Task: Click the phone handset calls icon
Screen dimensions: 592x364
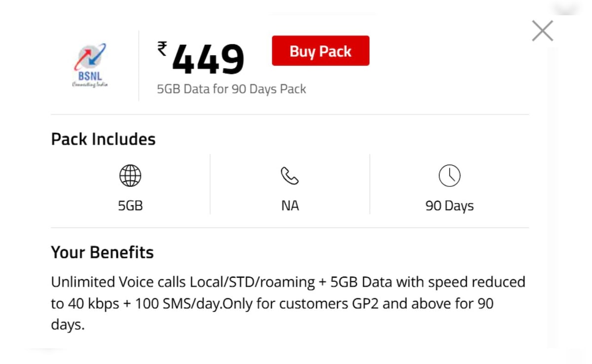Action: (x=290, y=176)
